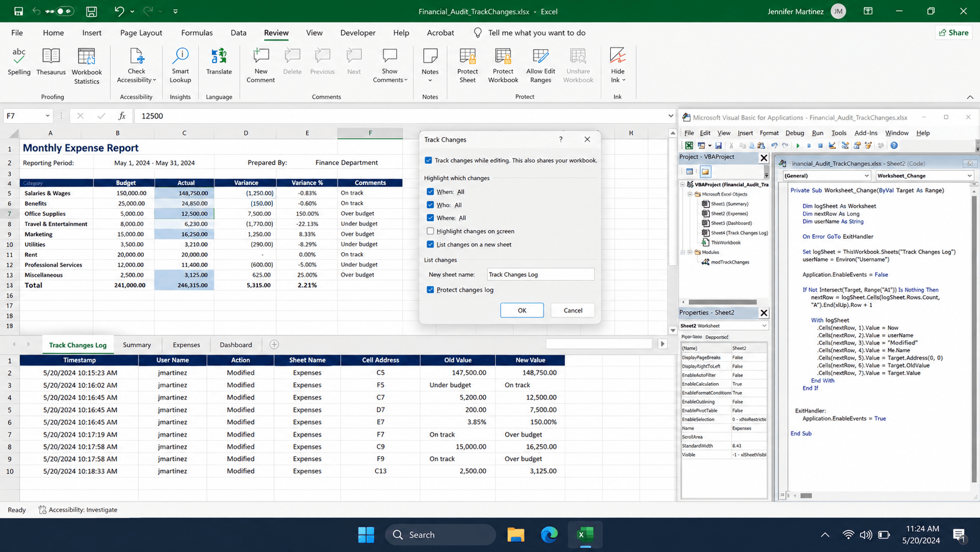Click the blue Help icon in VBA toolbar
This screenshot has width=980, height=552.
pyautogui.click(x=894, y=145)
